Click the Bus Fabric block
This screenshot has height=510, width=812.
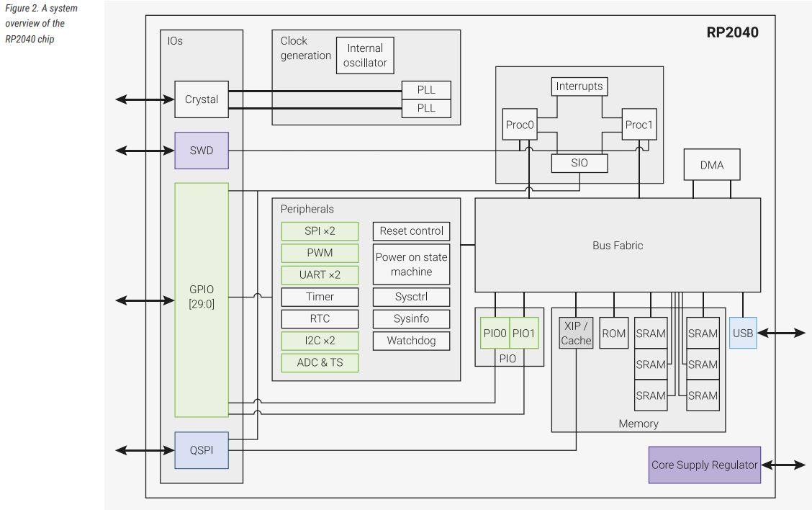click(617, 245)
